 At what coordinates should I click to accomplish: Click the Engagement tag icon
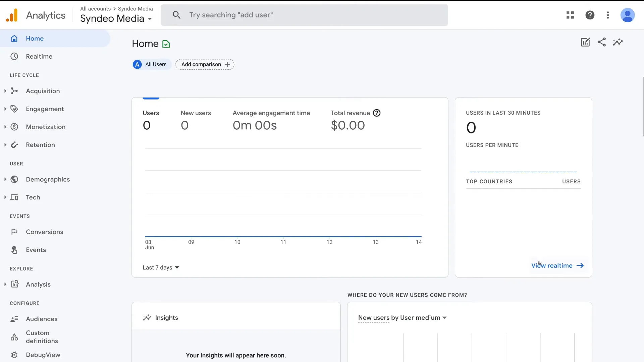coord(14,109)
